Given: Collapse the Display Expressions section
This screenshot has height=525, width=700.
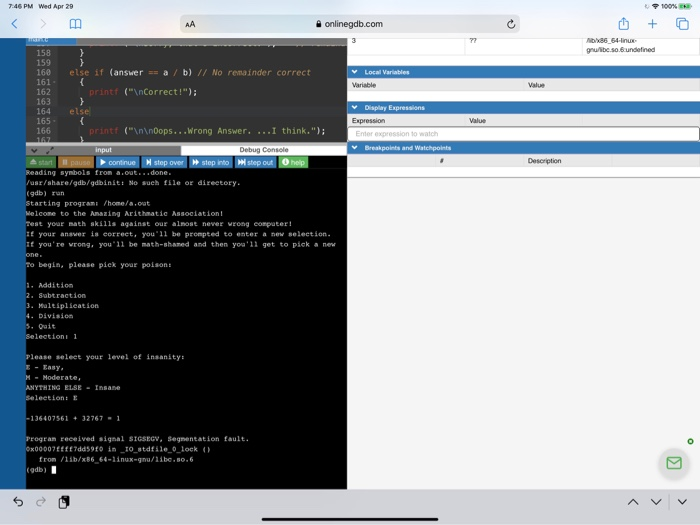Looking at the screenshot, I should coord(354,108).
